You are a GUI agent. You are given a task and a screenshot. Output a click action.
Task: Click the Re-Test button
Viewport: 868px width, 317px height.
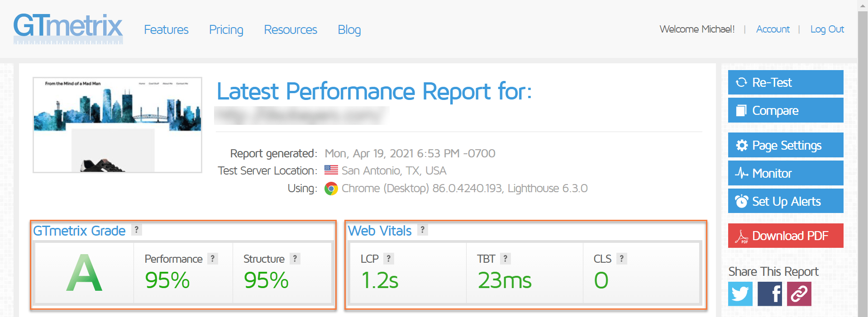(785, 82)
